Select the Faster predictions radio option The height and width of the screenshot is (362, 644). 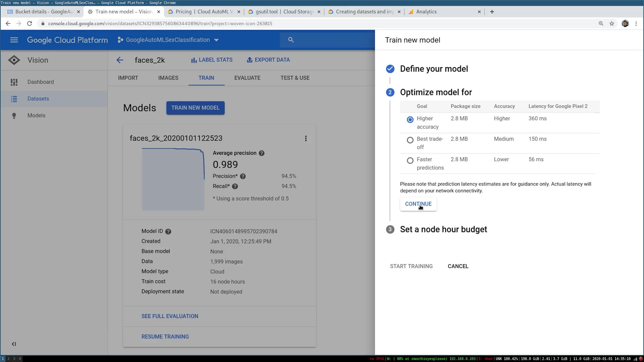point(410,160)
